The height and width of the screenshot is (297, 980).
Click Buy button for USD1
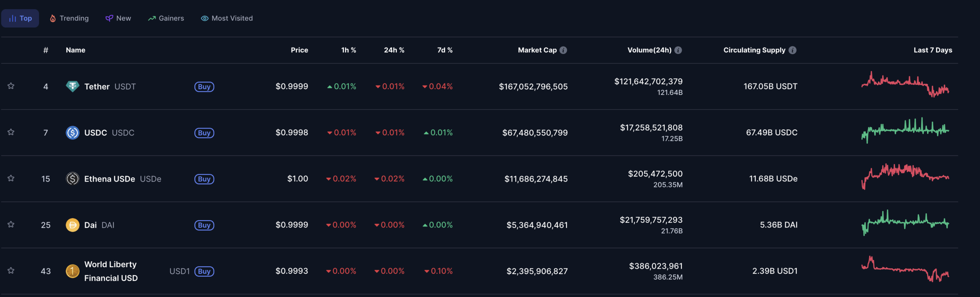pos(204,271)
